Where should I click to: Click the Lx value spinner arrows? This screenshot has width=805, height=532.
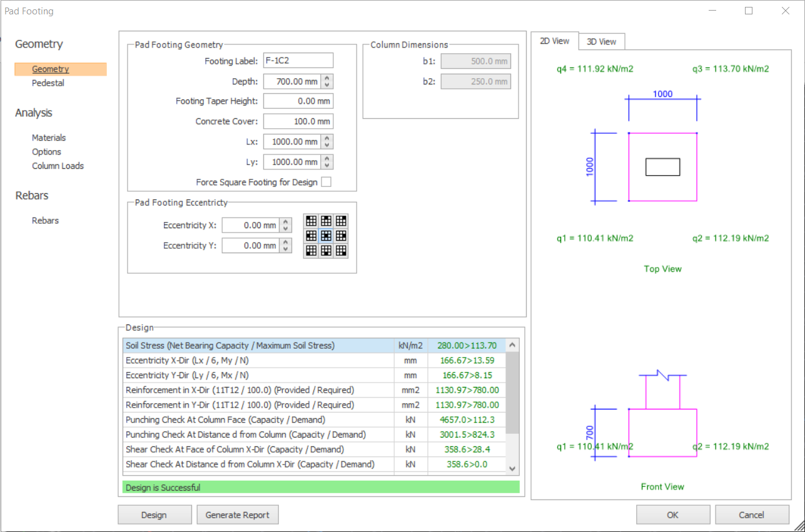coord(328,142)
